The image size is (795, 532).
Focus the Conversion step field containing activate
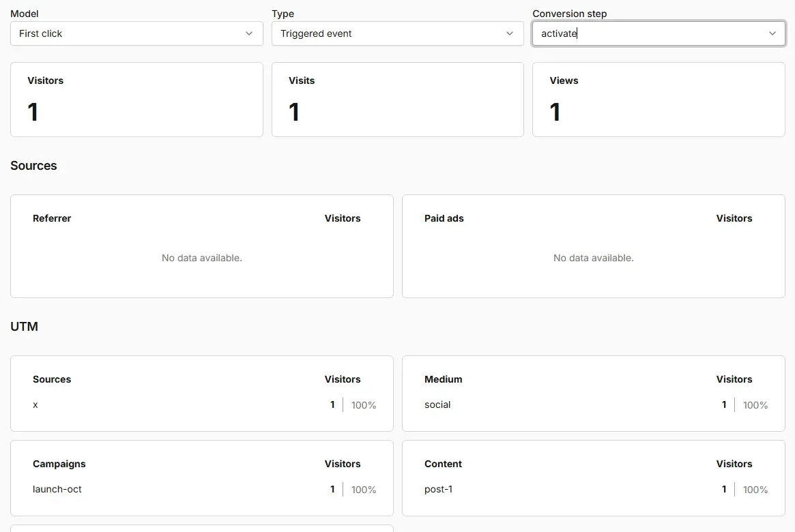[x=658, y=33]
